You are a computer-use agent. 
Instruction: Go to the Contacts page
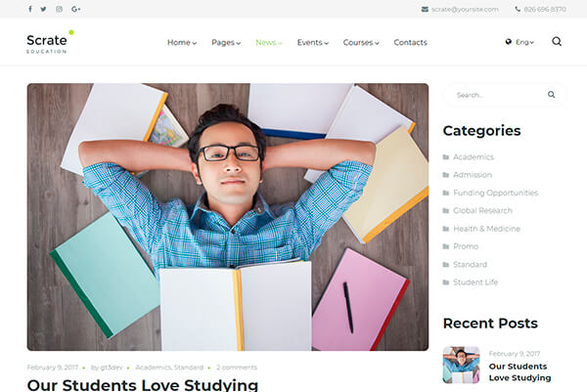tap(410, 43)
